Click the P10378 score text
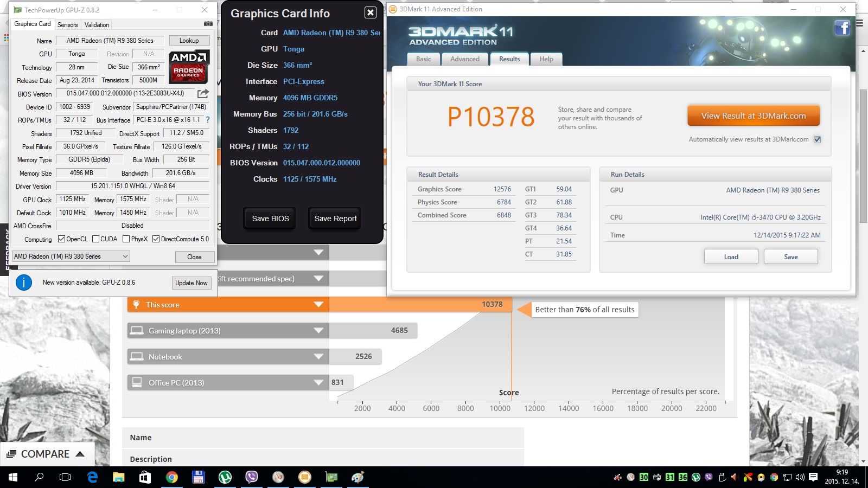Image resolution: width=868 pixels, height=488 pixels. pyautogui.click(x=491, y=117)
